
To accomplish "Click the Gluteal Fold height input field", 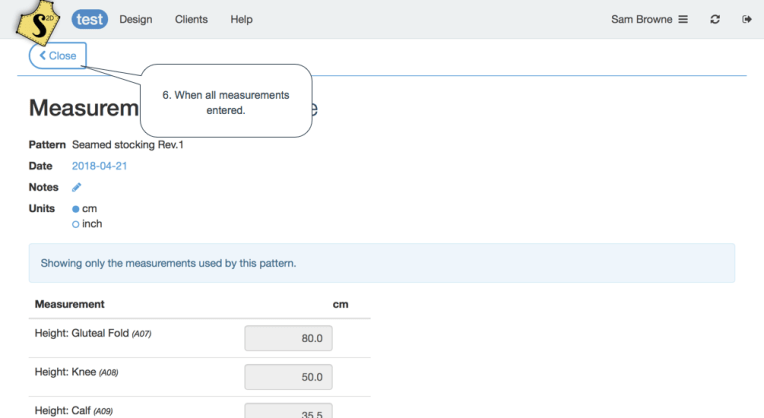I will tap(288, 339).
